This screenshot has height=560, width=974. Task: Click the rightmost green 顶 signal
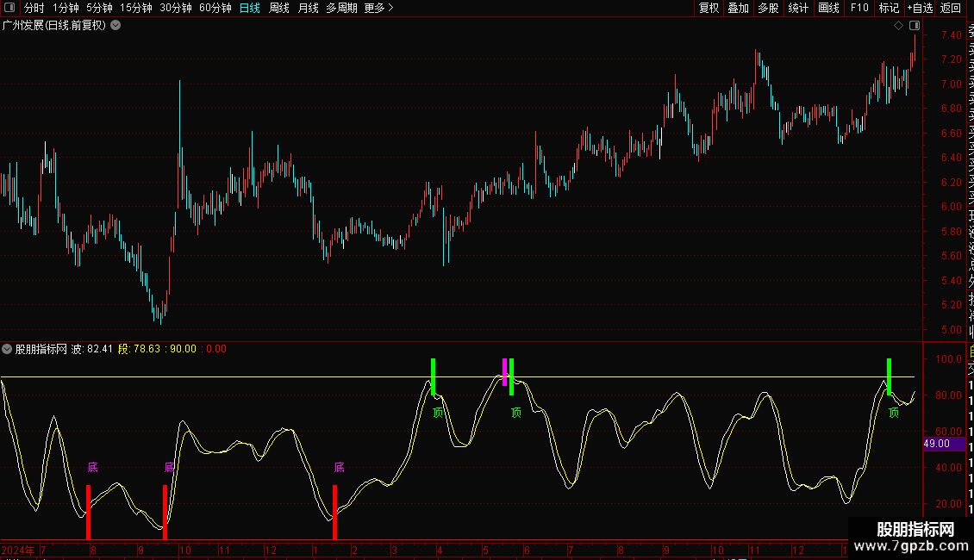[894, 413]
